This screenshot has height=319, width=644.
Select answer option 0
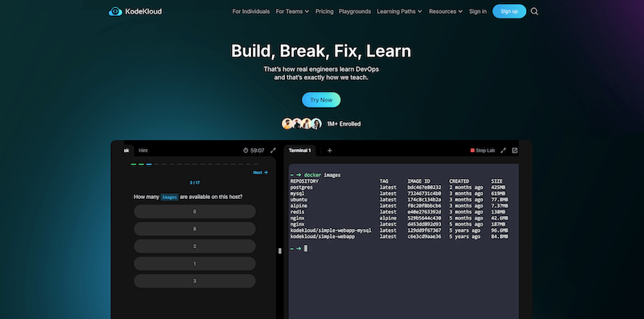[x=195, y=212]
